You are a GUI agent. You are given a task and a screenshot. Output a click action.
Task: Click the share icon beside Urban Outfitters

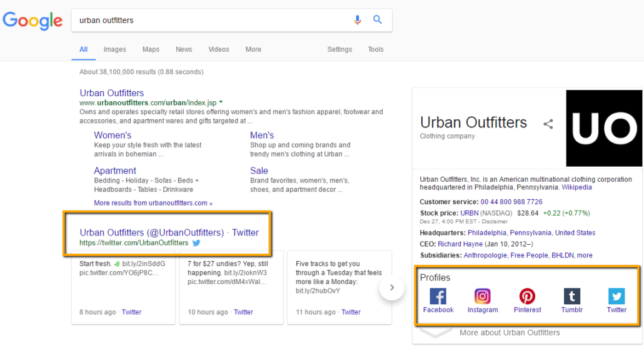pos(548,124)
